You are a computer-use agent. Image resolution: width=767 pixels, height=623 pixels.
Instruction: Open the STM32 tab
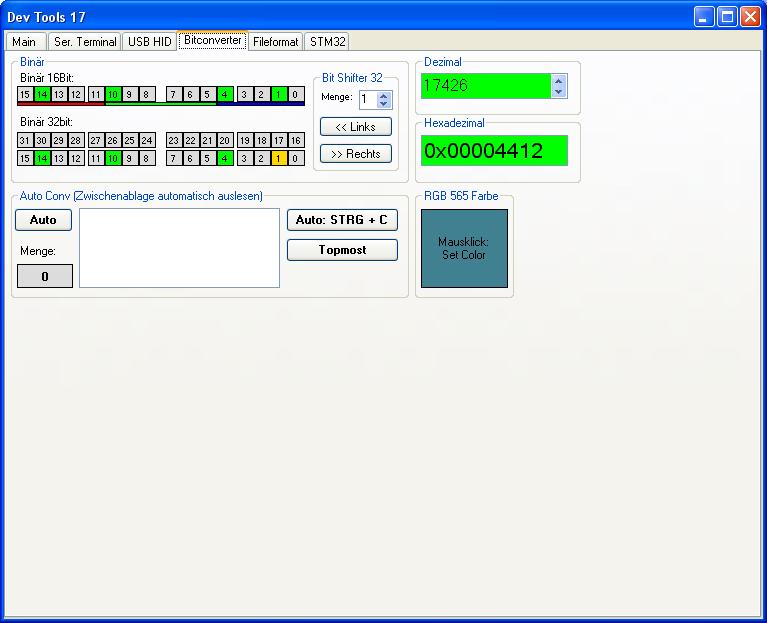pos(327,42)
